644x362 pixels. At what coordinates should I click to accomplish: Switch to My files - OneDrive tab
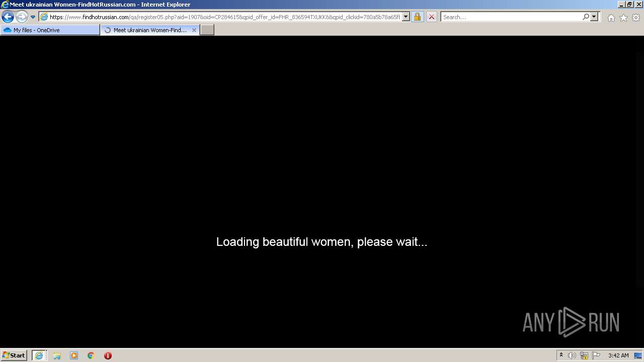[x=50, y=30]
